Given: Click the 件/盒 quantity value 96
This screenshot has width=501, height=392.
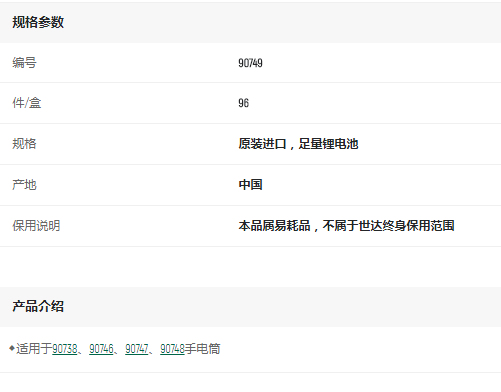Looking at the screenshot, I should point(244,103).
